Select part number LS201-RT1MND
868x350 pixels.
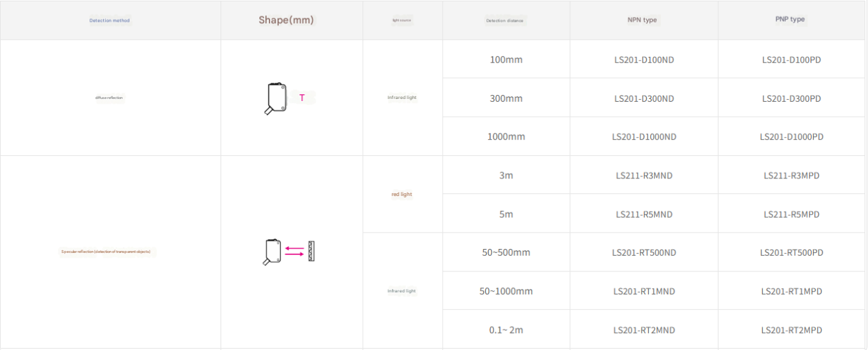[x=644, y=292]
